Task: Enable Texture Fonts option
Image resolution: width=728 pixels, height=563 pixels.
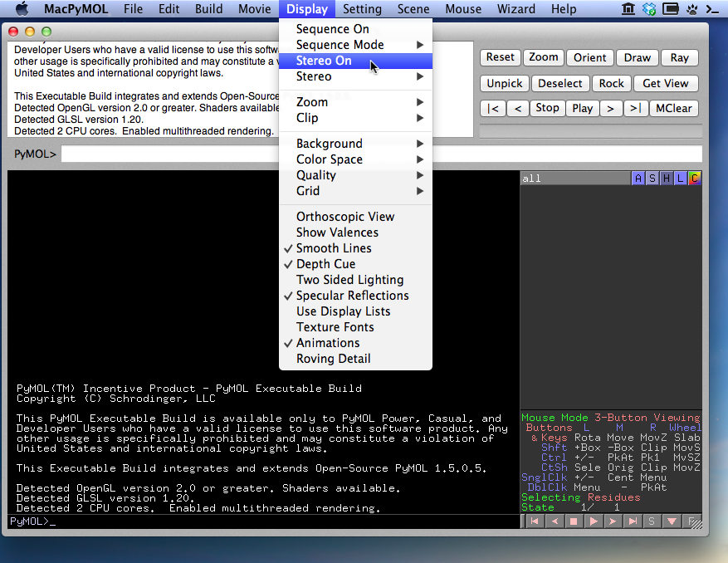Action: 355,327
